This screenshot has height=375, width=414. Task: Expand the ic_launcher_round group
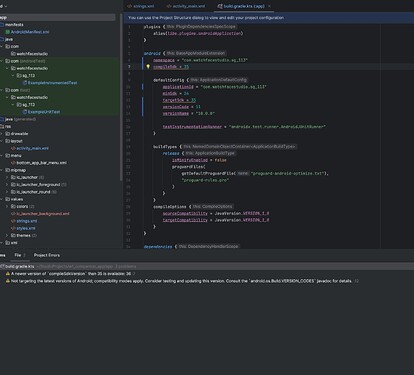(x=7, y=192)
